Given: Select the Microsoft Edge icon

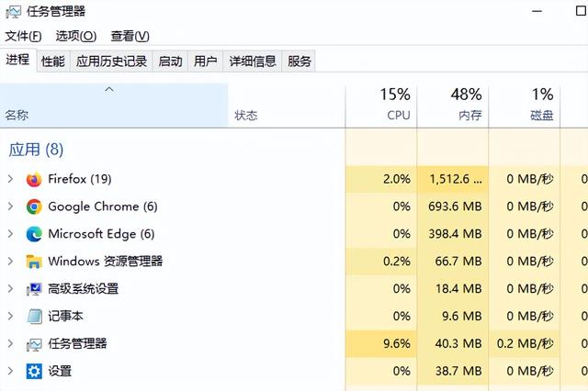Looking at the screenshot, I should 34,234.
